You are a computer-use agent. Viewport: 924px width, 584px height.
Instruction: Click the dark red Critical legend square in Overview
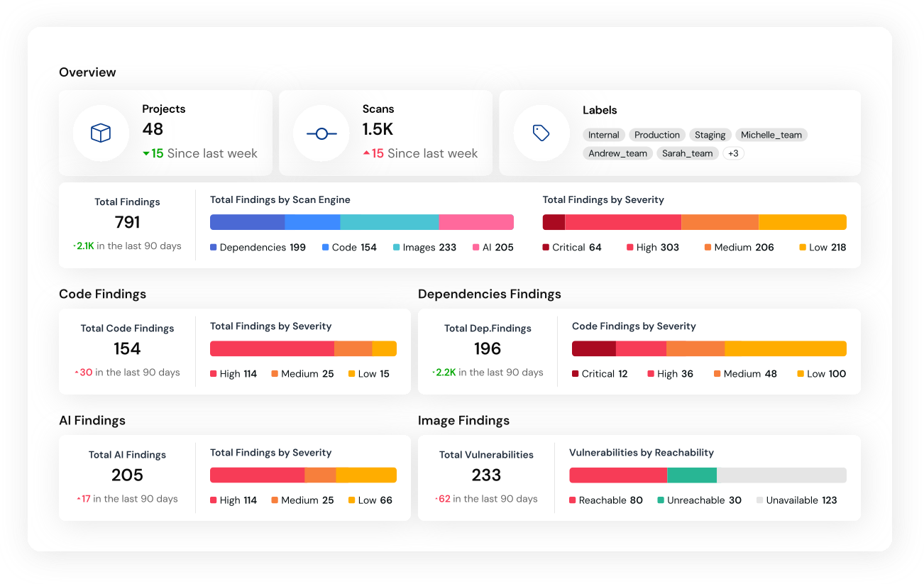[546, 248]
